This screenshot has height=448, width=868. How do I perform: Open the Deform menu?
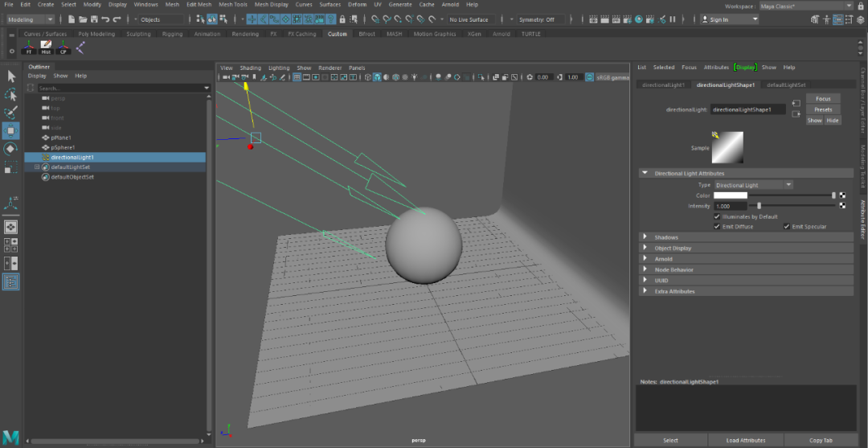[x=357, y=5]
